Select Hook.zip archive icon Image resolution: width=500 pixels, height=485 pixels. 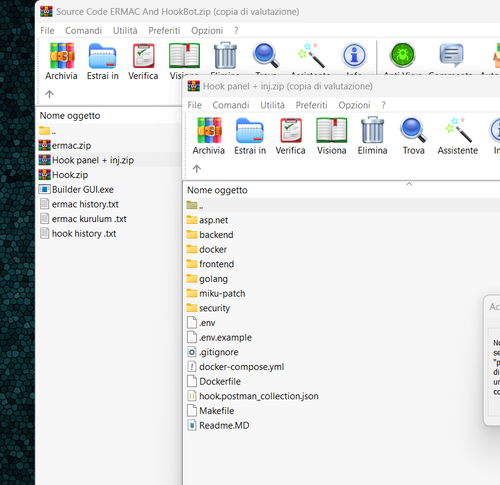click(45, 175)
